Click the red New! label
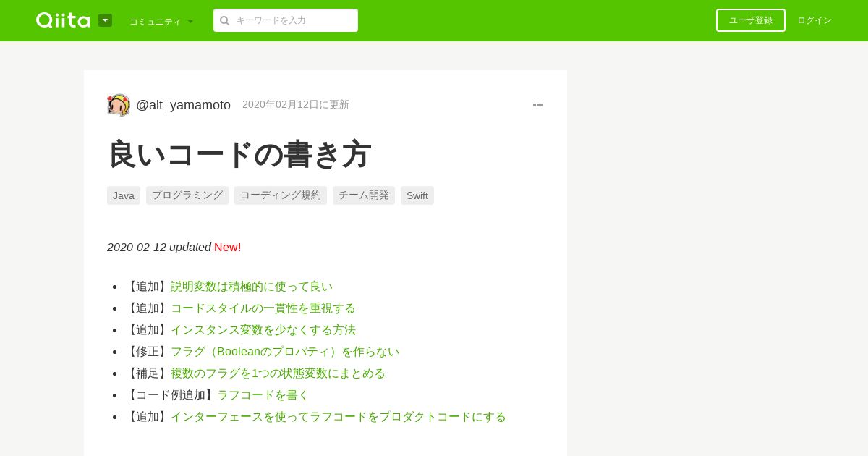 tap(228, 248)
